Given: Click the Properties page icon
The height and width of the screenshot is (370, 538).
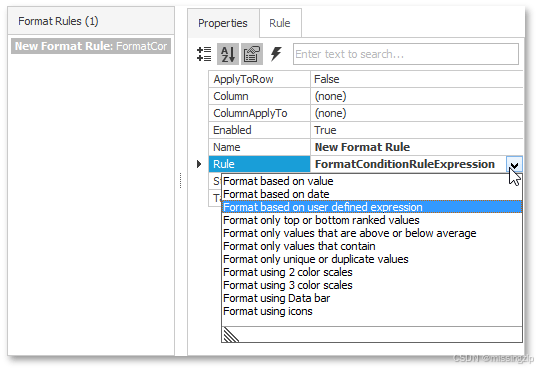Looking at the screenshot, I should [252, 54].
